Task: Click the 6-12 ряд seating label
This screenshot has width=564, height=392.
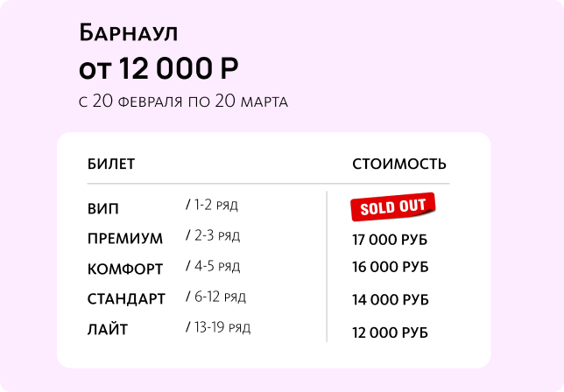Action: click(x=215, y=297)
